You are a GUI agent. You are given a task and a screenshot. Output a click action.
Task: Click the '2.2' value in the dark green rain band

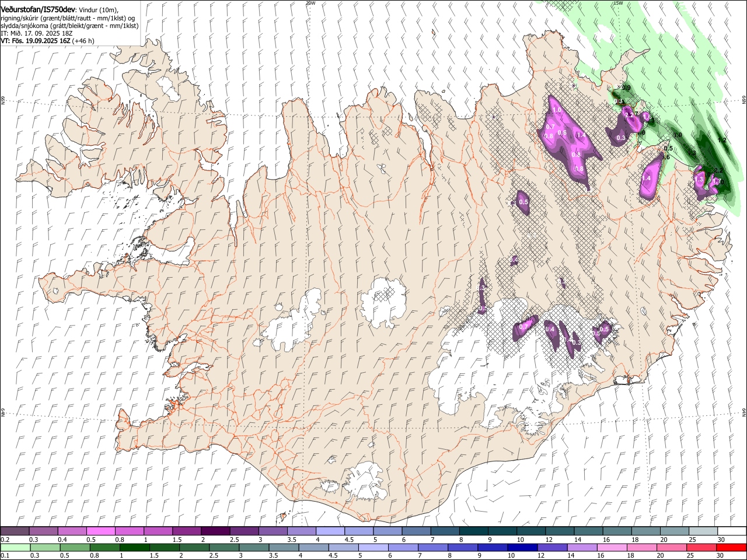(x=718, y=171)
